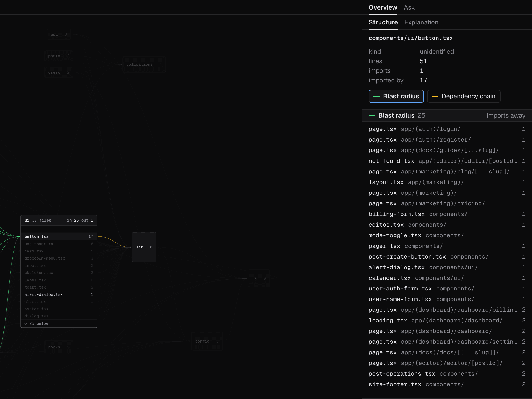Click the api graph node
The image size is (532, 399).
59,34
